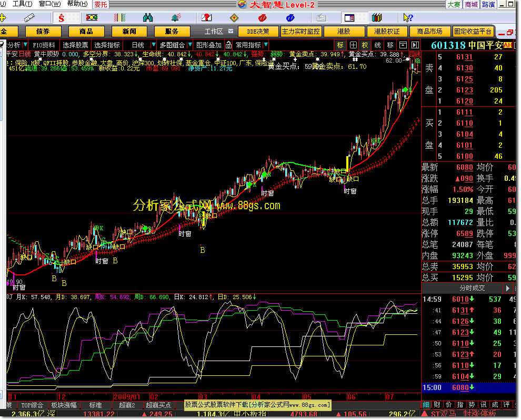This screenshot has height=420, width=521.
Task: Click the DDE决策 button
Action: (258, 32)
